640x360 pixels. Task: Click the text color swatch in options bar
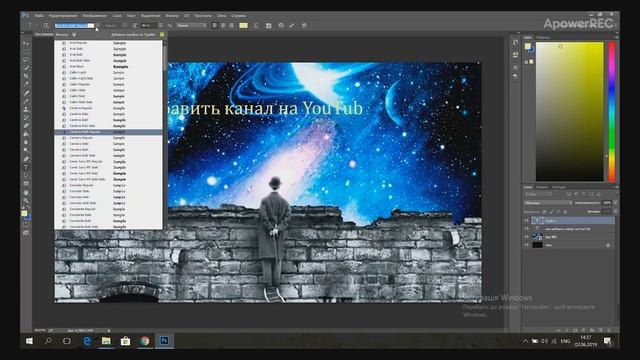point(243,25)
